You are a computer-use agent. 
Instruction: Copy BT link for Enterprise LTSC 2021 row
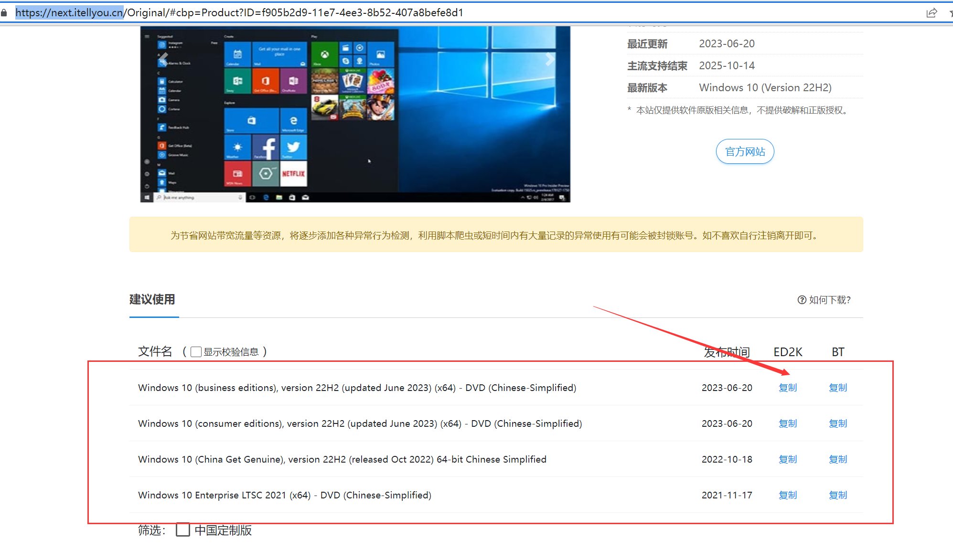click(x=838, y=495)
